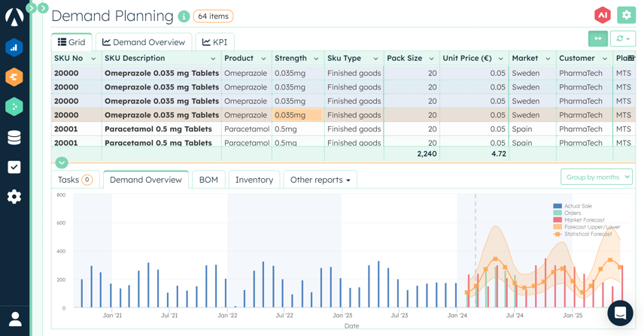Toggle Market Forecast series in legend
The height and width of the screenshot is (336, 644).
point(583,220)
